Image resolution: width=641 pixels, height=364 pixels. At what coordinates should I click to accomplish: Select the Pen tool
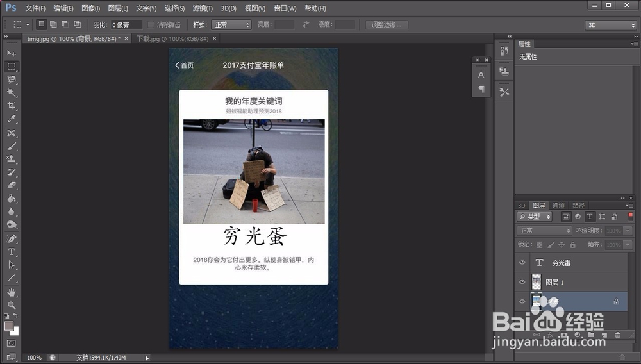[12, 238]
